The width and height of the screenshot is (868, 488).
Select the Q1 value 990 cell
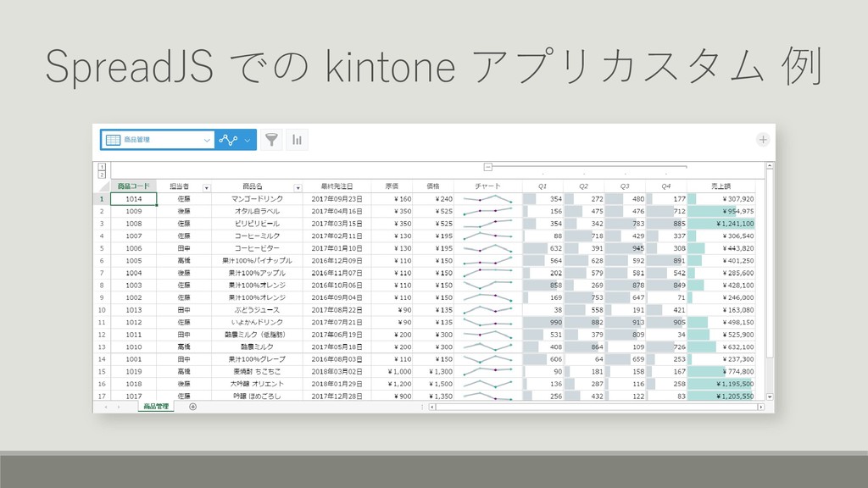coord(542,323)
